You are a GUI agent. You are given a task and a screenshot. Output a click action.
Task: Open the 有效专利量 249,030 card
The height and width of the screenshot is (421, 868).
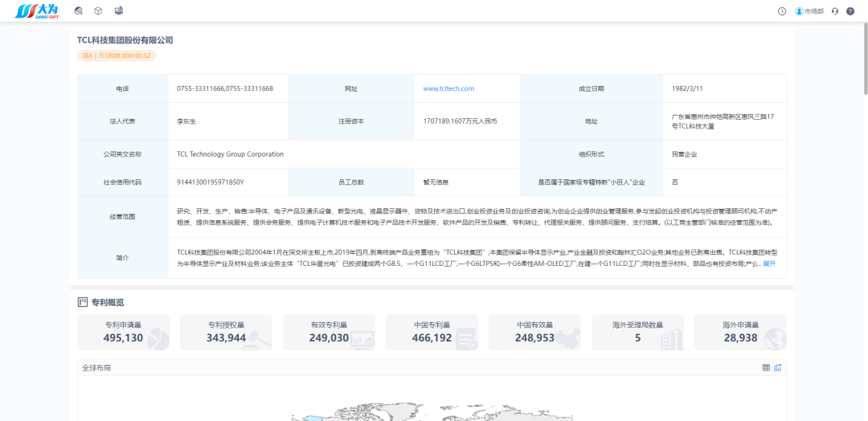point(329,333)
